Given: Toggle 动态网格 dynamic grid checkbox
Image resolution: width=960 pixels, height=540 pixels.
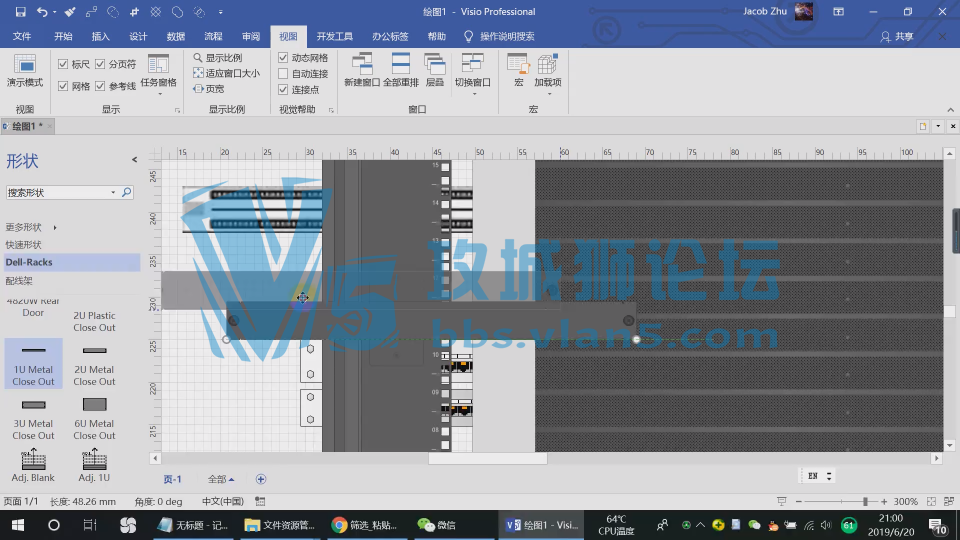Looking at the screenshot, I should click(283, 58).
